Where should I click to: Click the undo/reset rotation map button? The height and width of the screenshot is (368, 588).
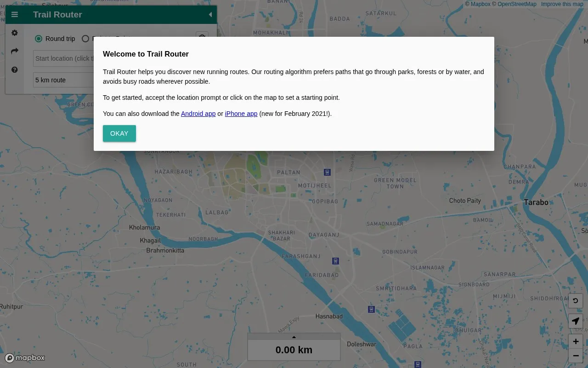576,301
